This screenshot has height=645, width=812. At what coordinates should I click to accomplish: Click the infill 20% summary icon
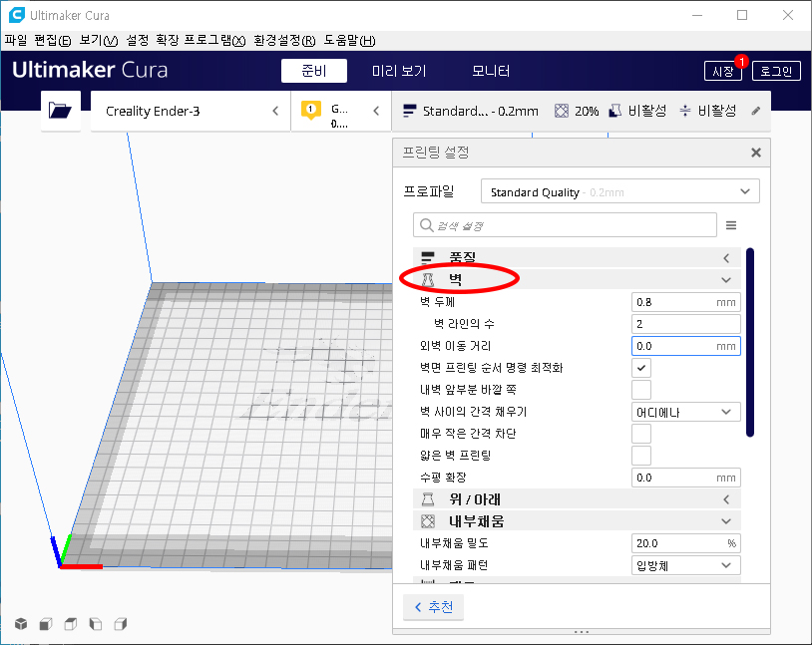pos(562,111)
